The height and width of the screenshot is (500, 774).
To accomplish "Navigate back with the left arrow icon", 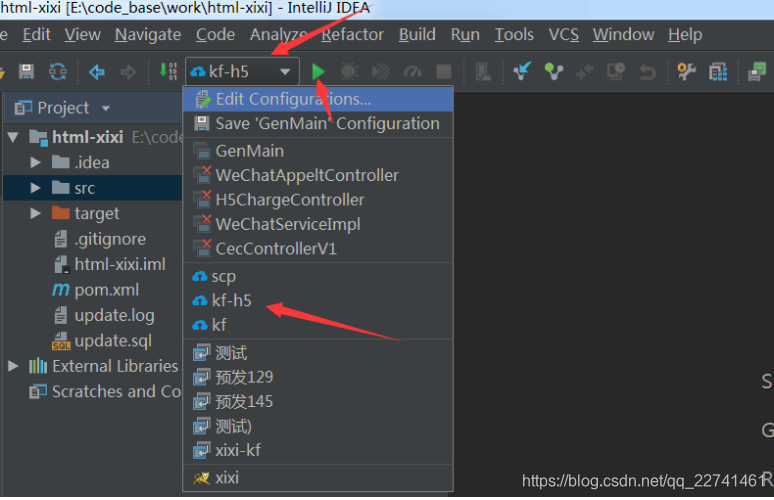I will click(x=96, y=72).
